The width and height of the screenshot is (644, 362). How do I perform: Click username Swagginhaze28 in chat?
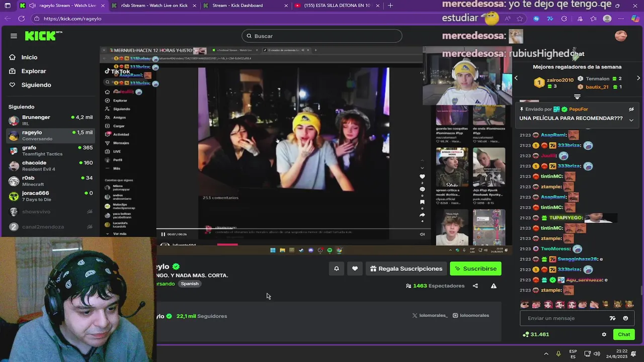click(x=578, y=259)
